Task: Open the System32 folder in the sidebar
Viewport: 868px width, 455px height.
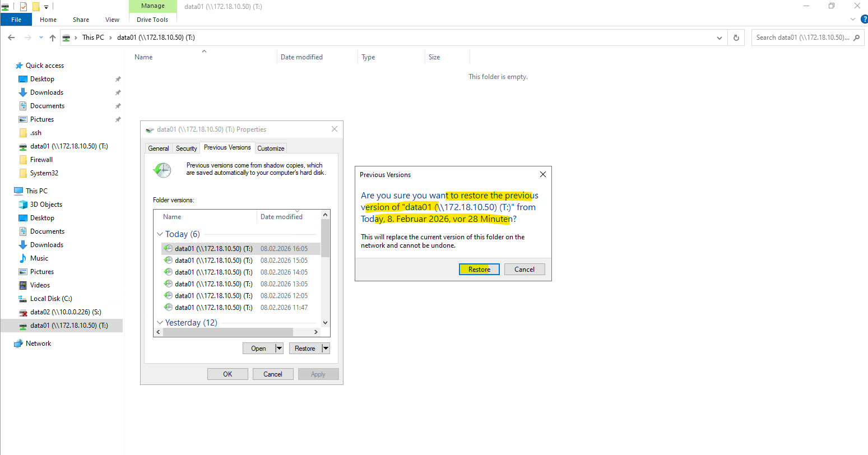Action: (44, 173)
